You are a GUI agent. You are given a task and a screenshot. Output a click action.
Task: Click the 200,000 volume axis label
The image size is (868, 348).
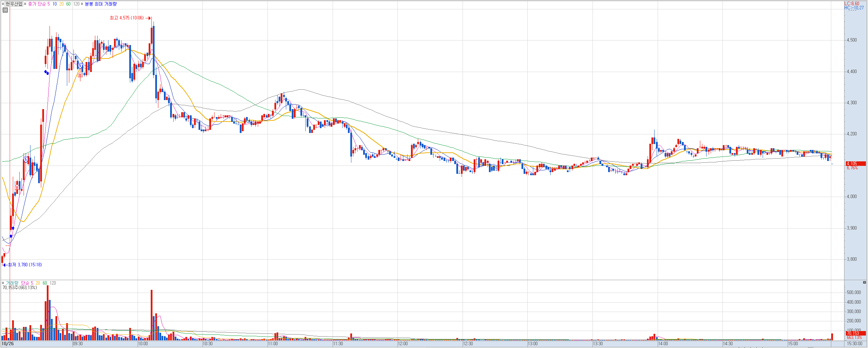pyautogui.click(x=854, y=321)
